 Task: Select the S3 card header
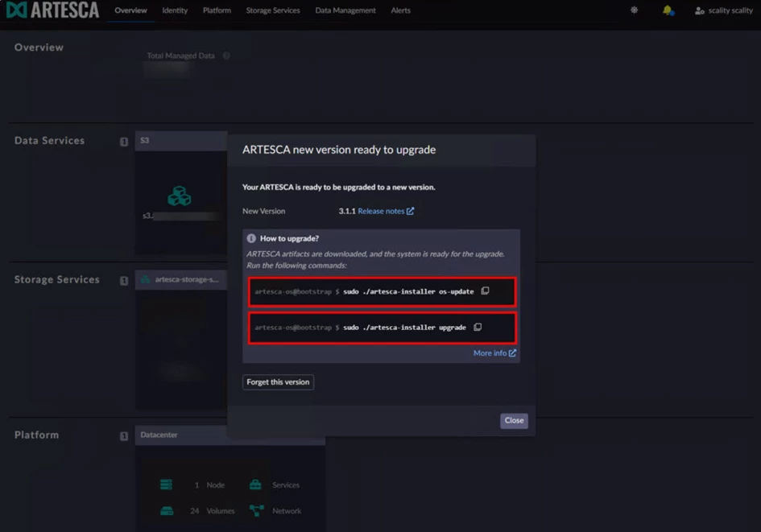tap(181, 141)
